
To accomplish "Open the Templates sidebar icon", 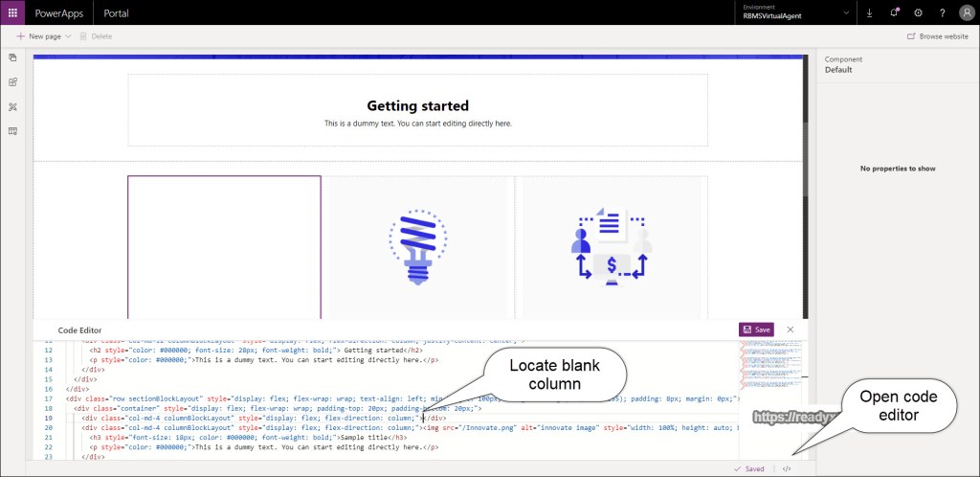I will tap(13, 130).
